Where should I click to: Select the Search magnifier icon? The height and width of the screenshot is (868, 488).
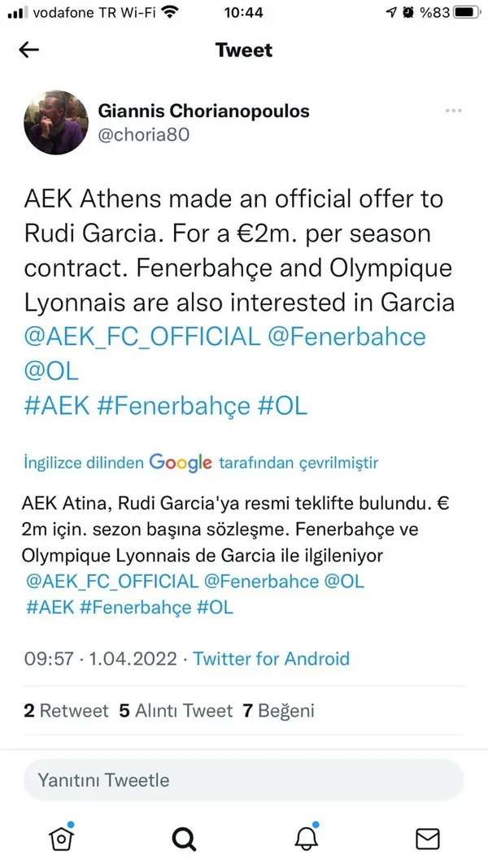[182, 837]
